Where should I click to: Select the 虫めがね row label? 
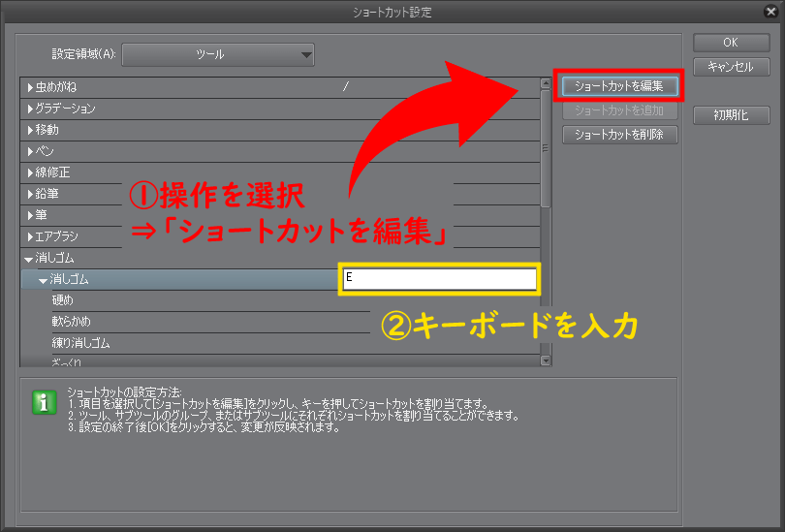[x=55, y=87]
